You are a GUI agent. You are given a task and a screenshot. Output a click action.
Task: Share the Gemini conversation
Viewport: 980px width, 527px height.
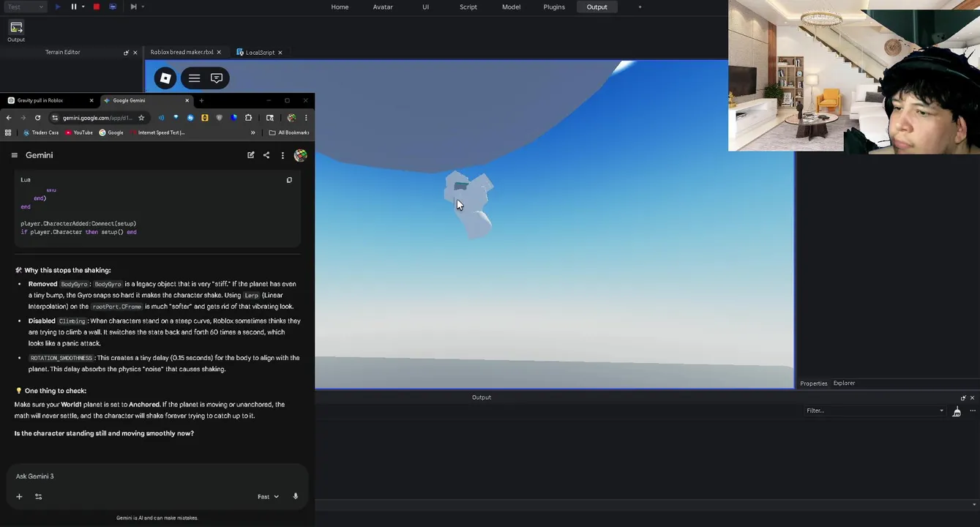pyautogui.click(x=266, y=155)
